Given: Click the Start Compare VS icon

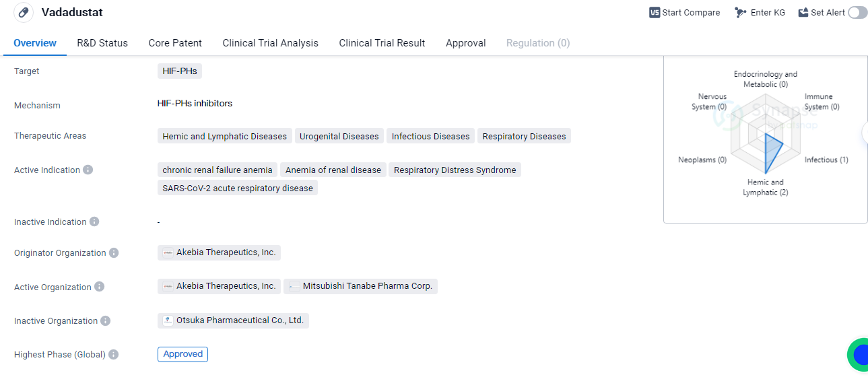Looking at the screenshot, I should tap(655, 12).
